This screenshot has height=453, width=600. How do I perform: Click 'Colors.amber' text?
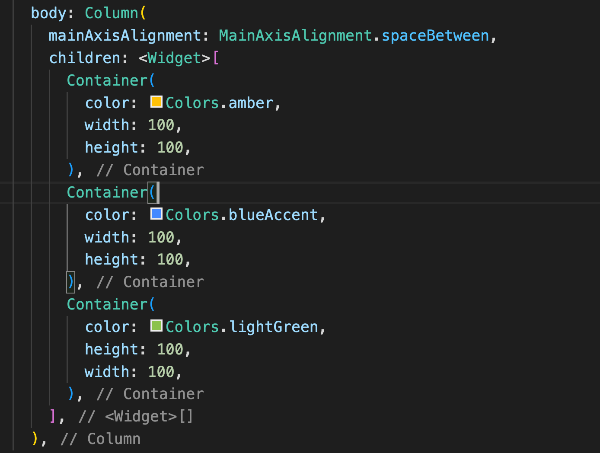tap(219, 103)
